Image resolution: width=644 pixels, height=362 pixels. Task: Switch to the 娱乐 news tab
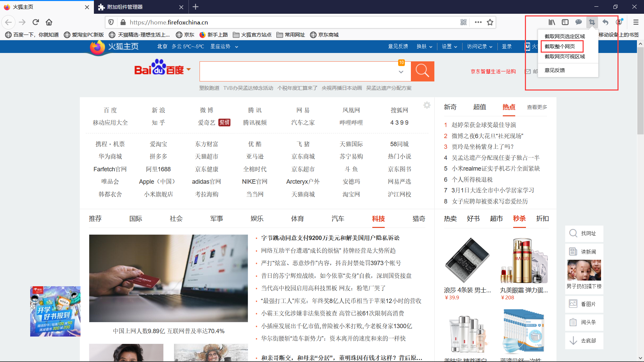tap(257, 219)
